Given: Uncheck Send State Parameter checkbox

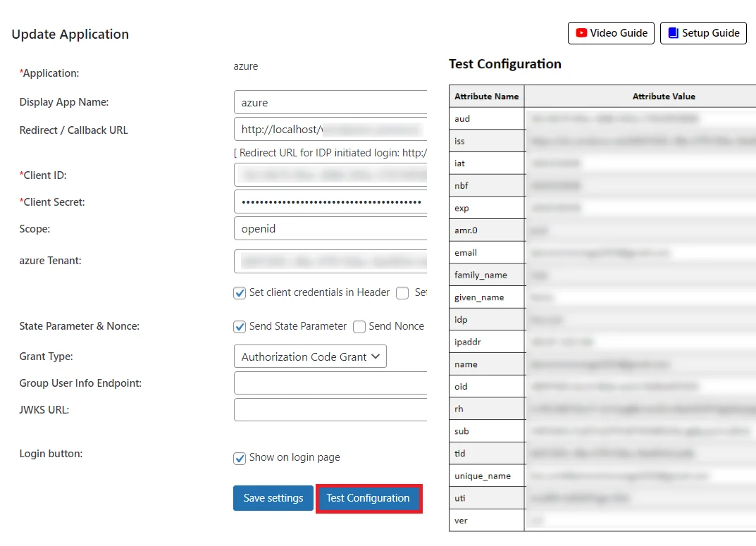Looking at the screenshot, I should [x=240, y=327].
